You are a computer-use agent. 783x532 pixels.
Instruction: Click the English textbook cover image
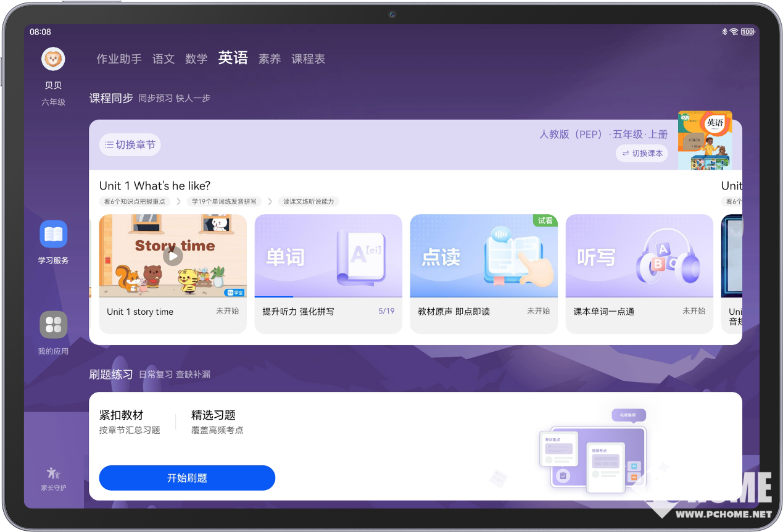click(x=705, y=140)
